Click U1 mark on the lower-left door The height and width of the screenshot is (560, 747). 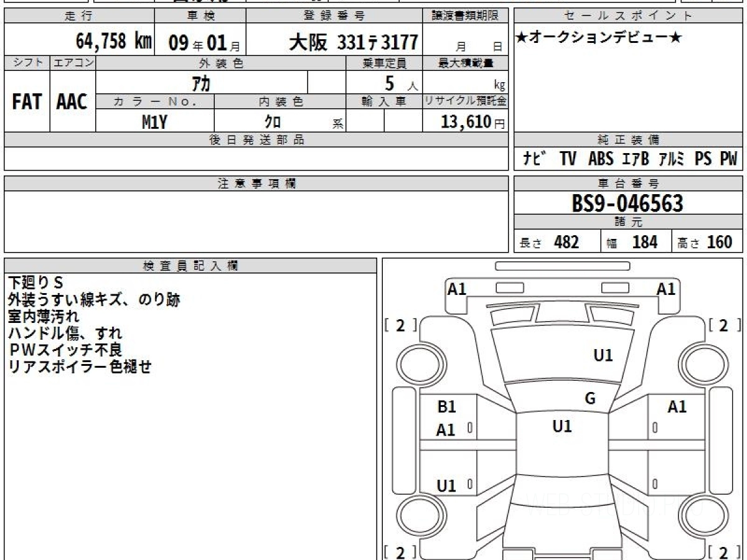[446, 486]
